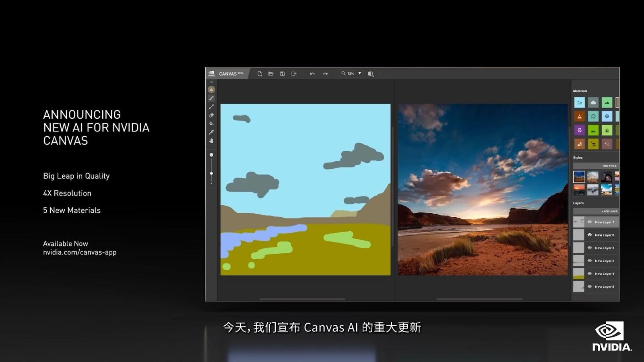The height and width of the screenshot is (362, 644).
Task: Select the Hand pan tool
Action: [x=211, y=141]
